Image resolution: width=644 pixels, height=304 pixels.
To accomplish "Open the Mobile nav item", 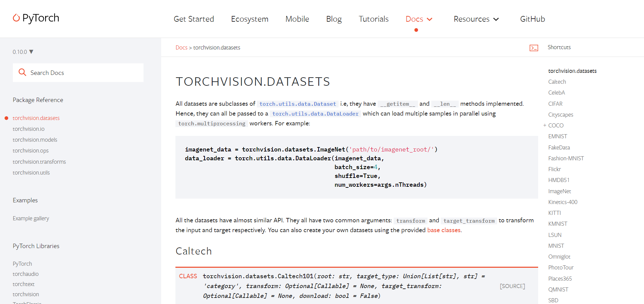I will pos(297,19).
